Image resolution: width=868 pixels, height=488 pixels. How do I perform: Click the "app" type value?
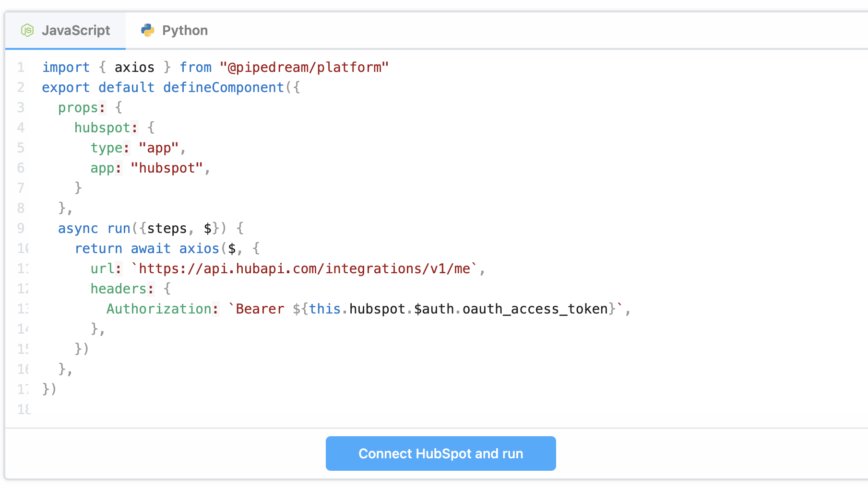coord(159,148)
